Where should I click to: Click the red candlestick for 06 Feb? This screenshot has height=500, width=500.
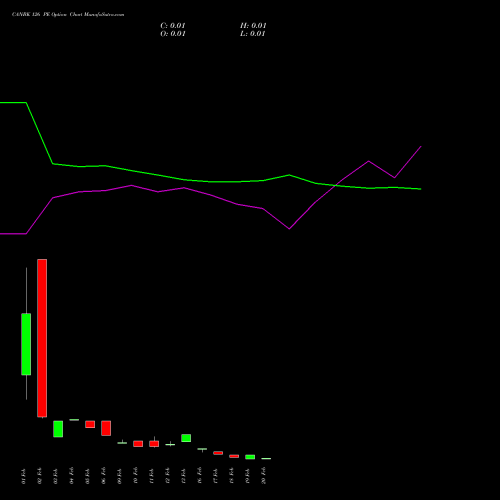tap(106, 428)
